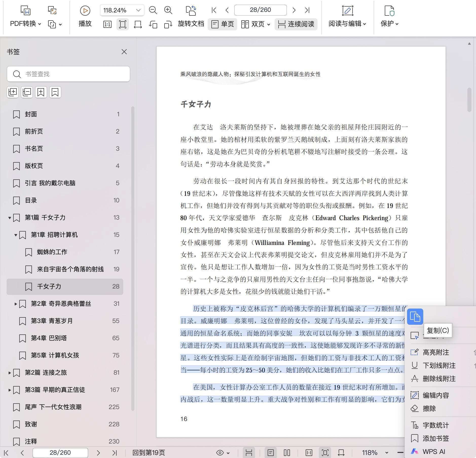The image size is (476, 458).
Task: Choose Word Count in context menu
Action: point(435,425)
